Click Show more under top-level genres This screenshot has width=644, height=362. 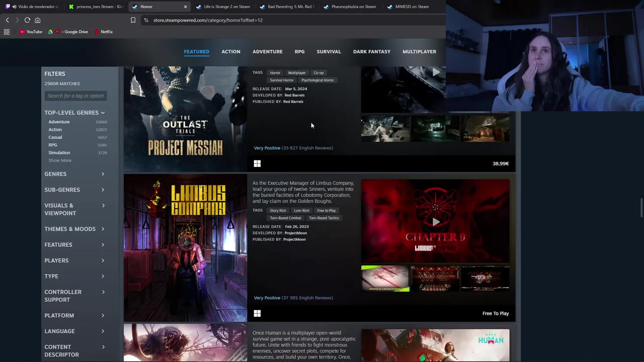click(60, 160)
